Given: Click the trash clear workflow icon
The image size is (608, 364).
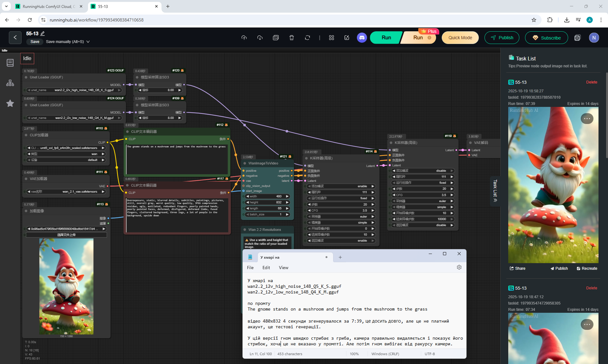Looking at the screenshot, I should [x=291, y=38].
